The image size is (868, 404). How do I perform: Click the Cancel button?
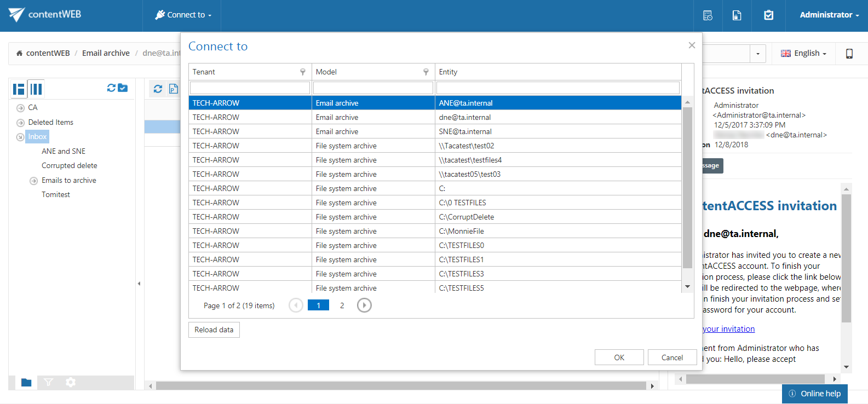672,357
